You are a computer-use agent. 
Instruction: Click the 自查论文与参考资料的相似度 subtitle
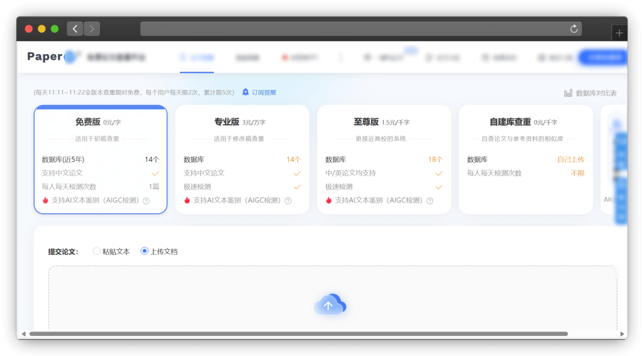[x=522, y=139]
